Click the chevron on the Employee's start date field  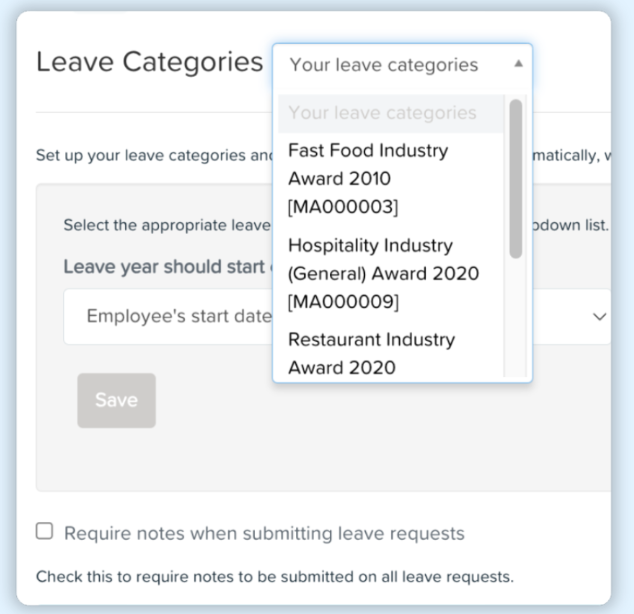click(x=599, y=316)
